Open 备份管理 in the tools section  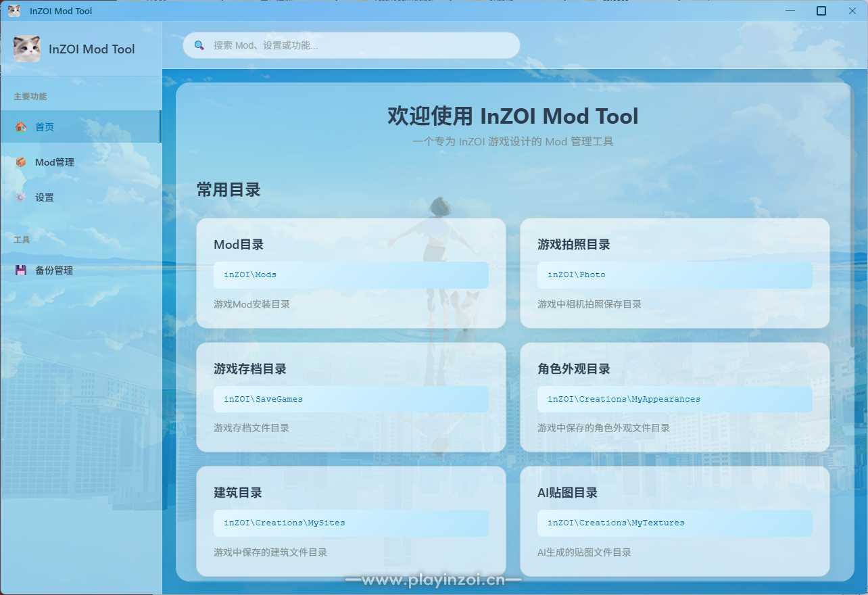(54, 270)
